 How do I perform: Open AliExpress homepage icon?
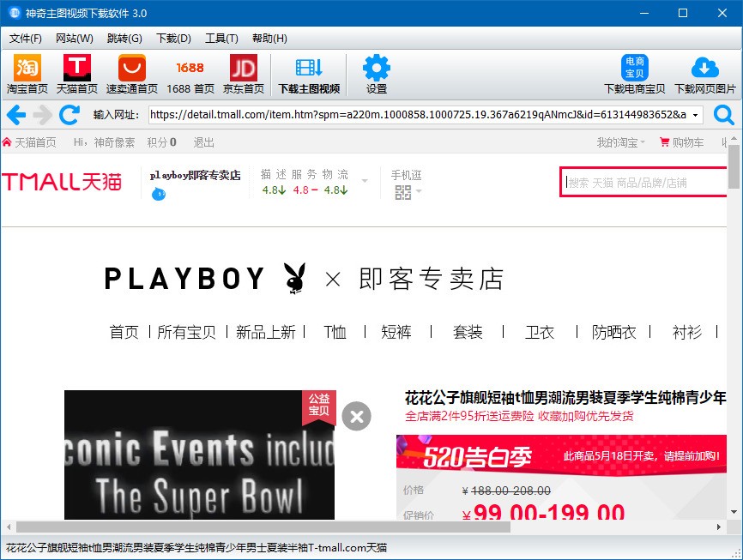pyautogui.click(x=132, y=69)
